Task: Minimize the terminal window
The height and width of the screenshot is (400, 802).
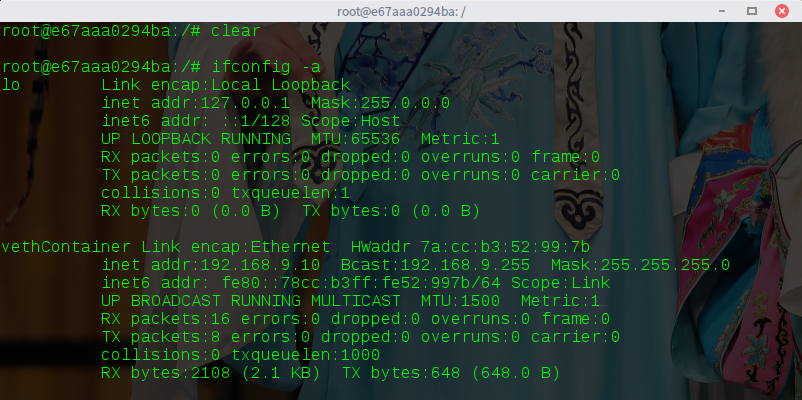Action: [722, 11]
